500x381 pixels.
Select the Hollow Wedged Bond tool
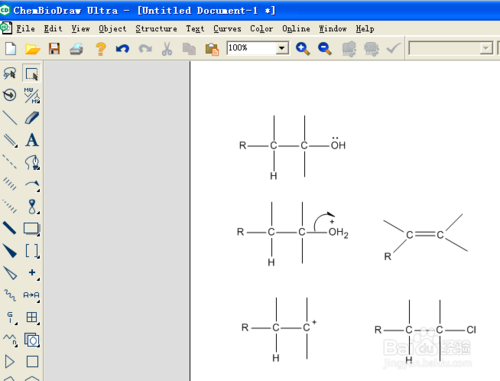(10, 273)
